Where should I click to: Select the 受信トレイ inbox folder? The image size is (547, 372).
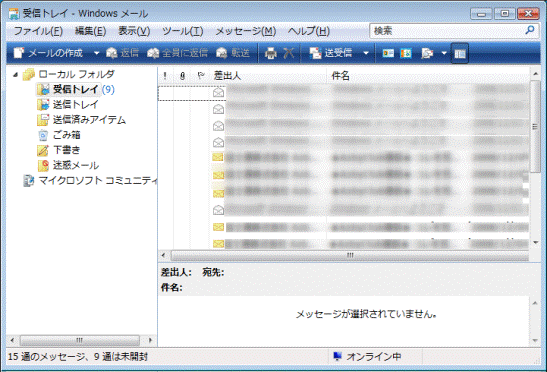coord(76,89)
